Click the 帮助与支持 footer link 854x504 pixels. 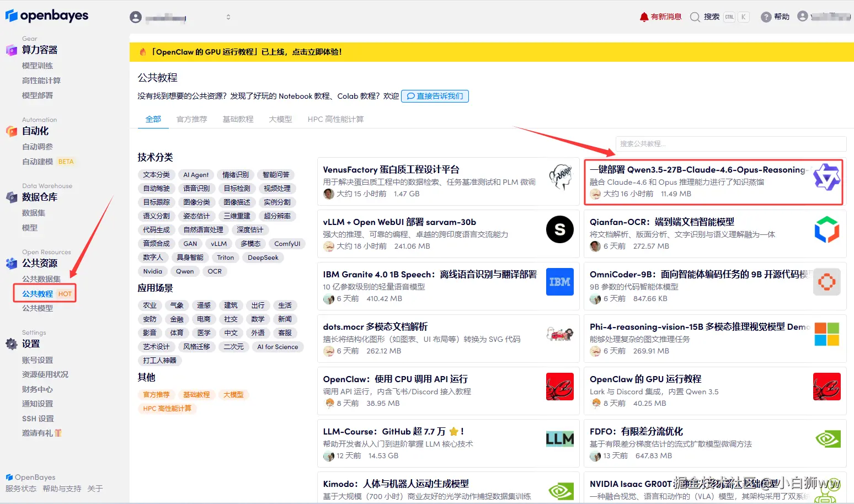pyautogui.click(x=62, y=489)
